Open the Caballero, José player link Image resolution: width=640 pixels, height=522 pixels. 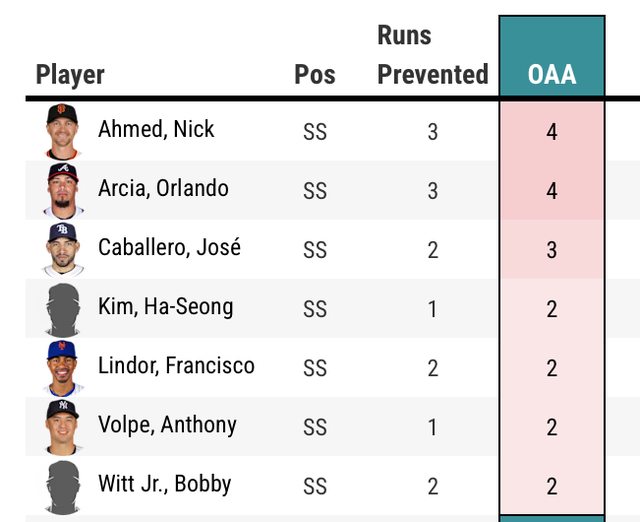[169, 247]
